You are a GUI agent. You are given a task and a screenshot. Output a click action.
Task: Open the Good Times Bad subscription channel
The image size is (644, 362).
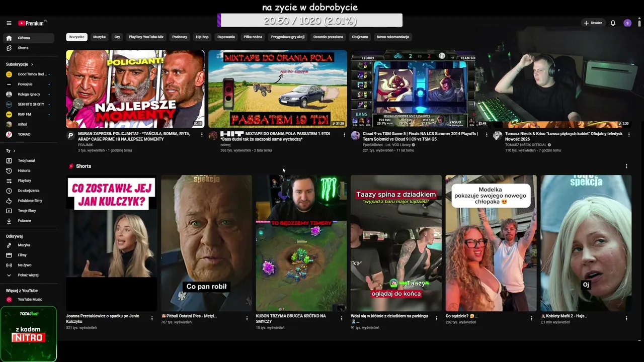[28, 74]
